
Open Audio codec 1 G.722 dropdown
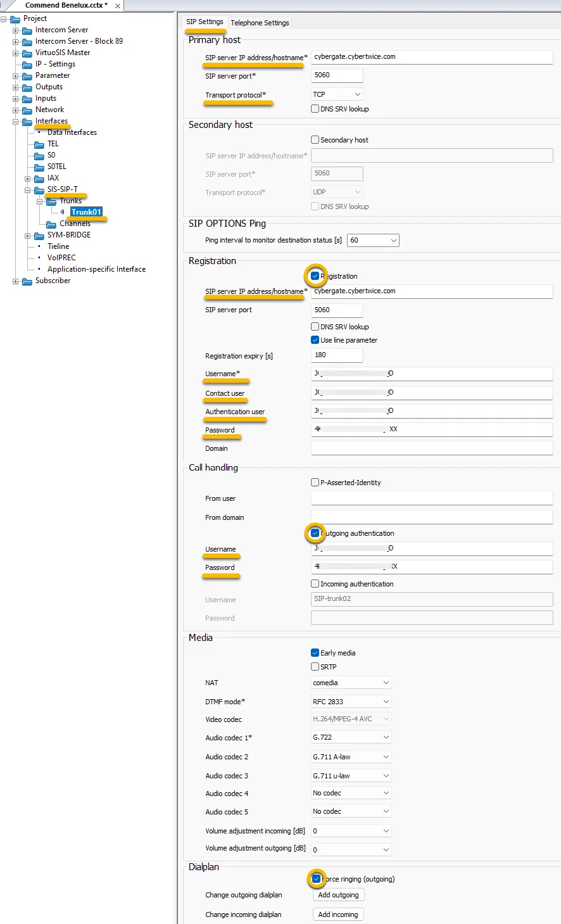click(351, 737)
